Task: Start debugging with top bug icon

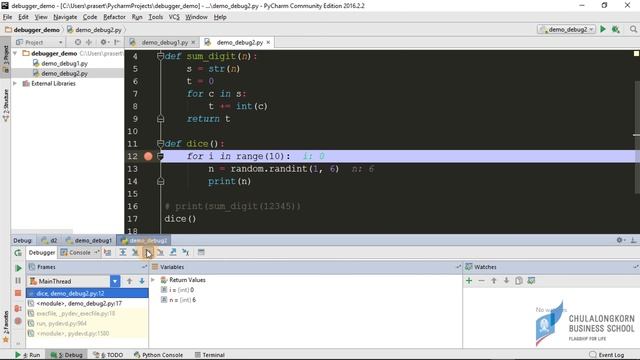Action: pos(616,29)
